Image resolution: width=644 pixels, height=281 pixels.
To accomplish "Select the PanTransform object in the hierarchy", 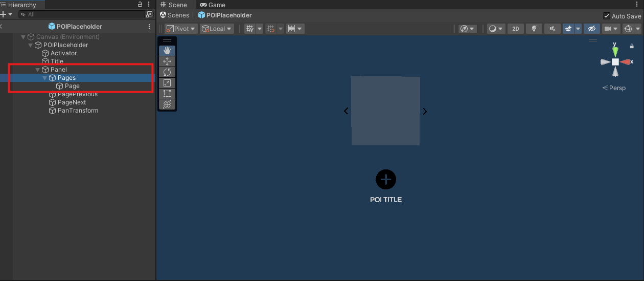I will click(74, 111).
